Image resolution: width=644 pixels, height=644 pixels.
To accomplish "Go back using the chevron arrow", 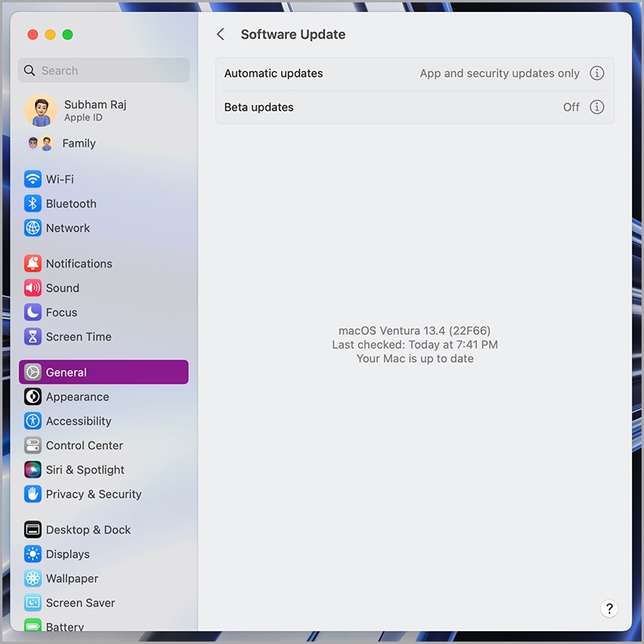I will [x=221, y=34].
